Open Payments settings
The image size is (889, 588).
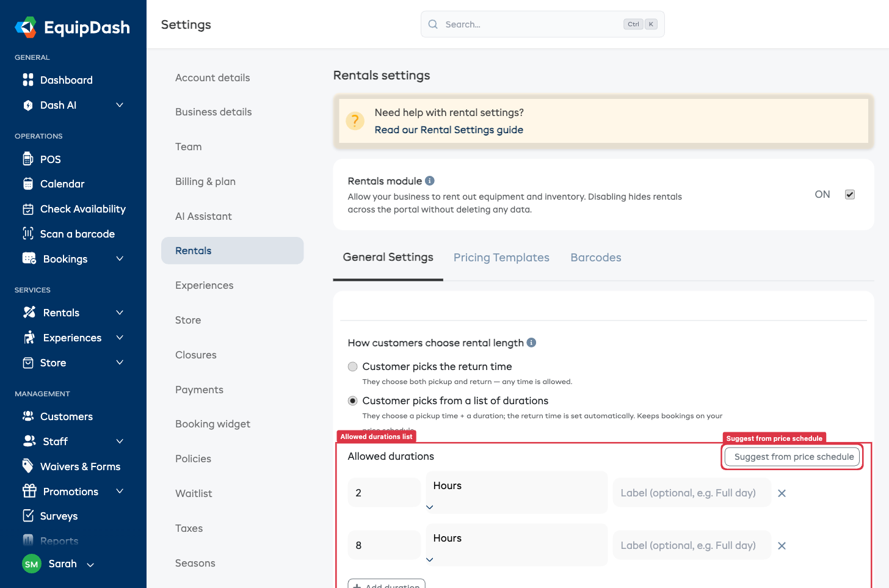point(232,390)
